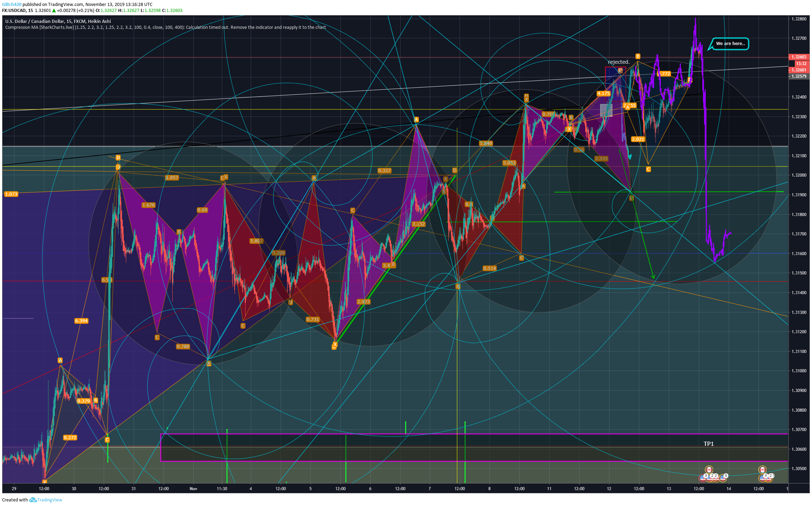The width and height of the screenshot is (812, 506).
Task: Click the date 29 on time axis
Action: pyautogui.click(x=14, y=488)
